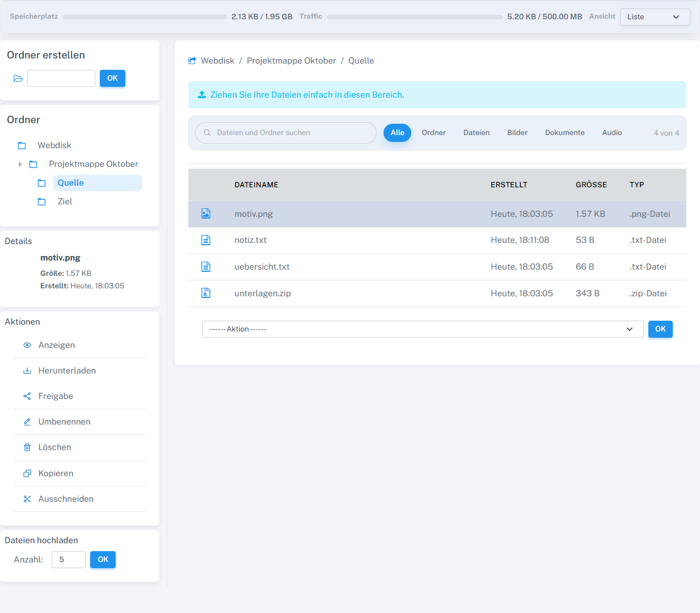Open Projektmappe Oktober in the breadcrumb
The height and width of the screenshot is (613, 700).
pyautogui.click(x=292, y=61)
